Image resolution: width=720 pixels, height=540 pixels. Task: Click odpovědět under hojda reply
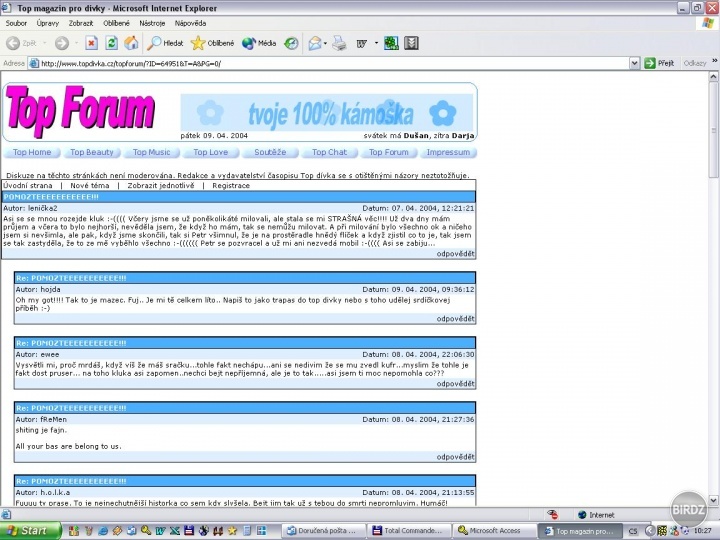[456, 319]
